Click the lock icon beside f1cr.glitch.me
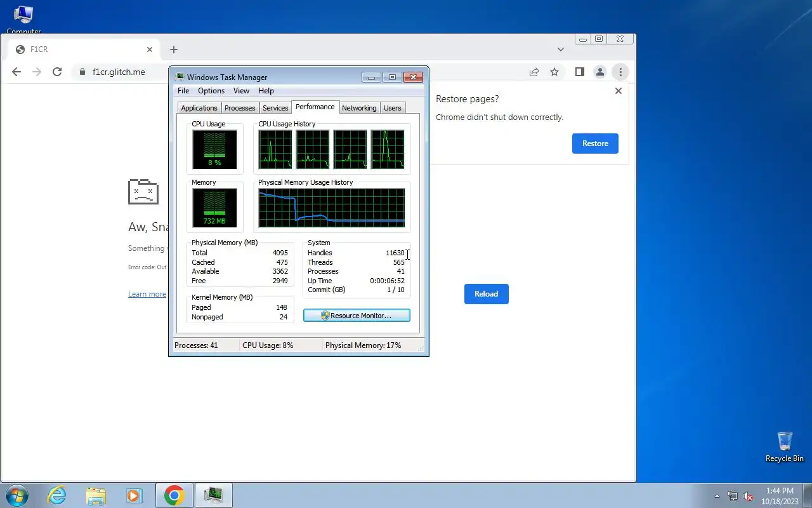The image size is (812, 508). pyautogui.click(x=81, y=72)
